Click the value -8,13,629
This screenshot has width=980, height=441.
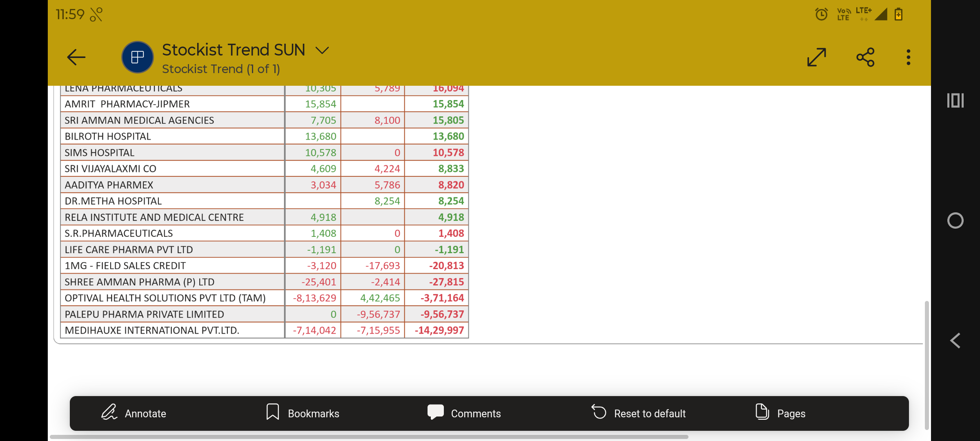(314, 298)
